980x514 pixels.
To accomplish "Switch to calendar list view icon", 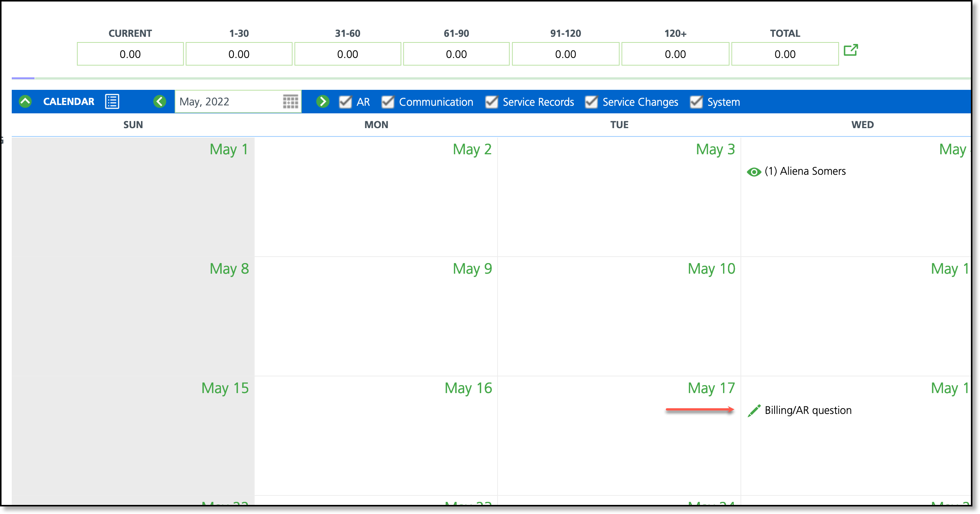I will 112,102.
